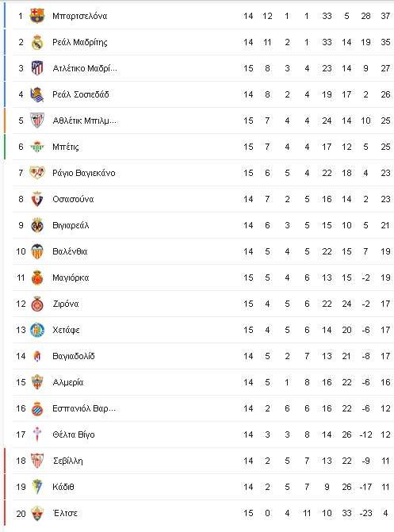Open the Ράγιο Βαγιεκάνο team link
Viewport: 394px width, 532px height.
(x=84, y=173)
